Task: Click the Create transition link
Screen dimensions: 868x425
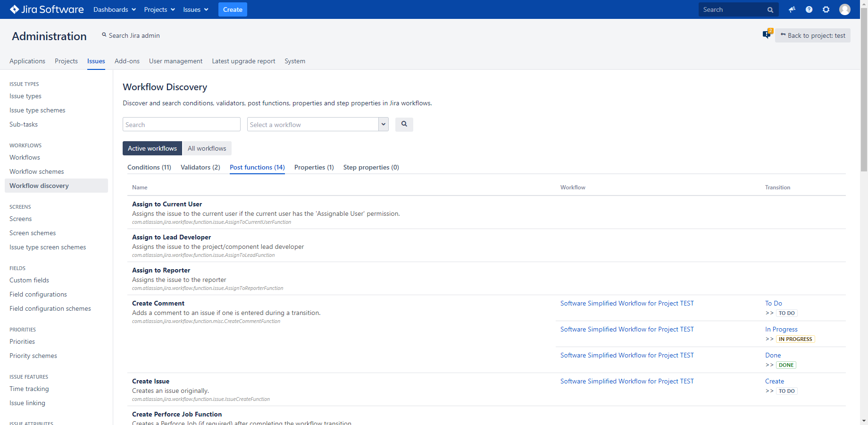Action: (x=775, y=381)
